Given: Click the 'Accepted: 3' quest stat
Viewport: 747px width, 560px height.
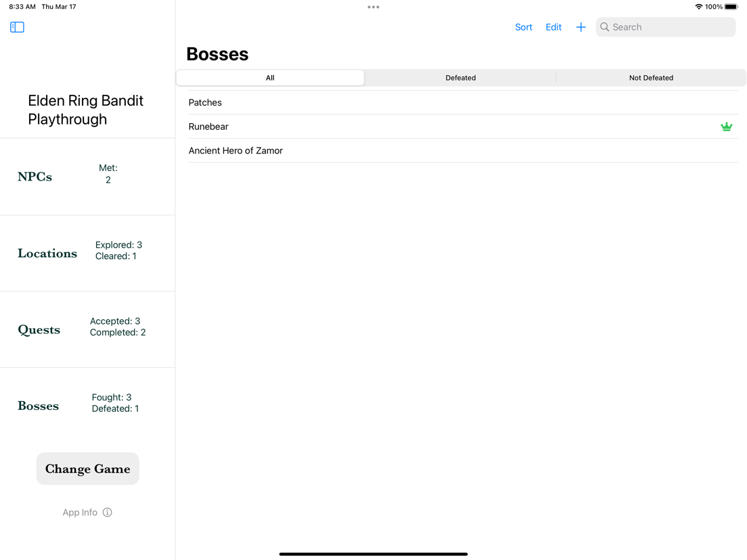Looking at the screenshot, I should (115, 321).
